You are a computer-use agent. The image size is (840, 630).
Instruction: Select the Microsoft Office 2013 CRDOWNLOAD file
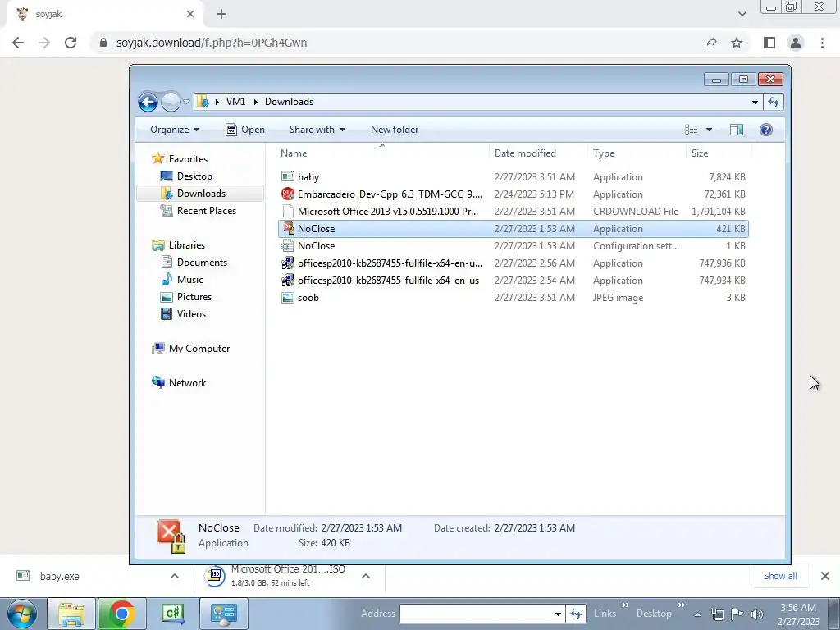514,211
